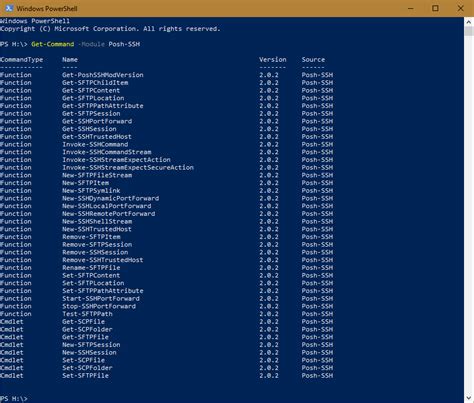The image size is (474, 403).
Task: Select Test-SFTPPath function name
Action: (87, 314)
